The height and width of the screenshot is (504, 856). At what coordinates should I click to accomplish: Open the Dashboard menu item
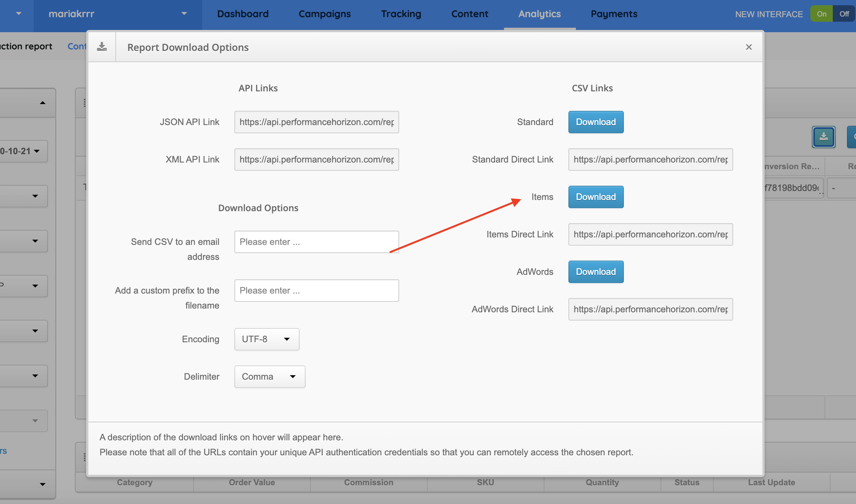(243, 14)
